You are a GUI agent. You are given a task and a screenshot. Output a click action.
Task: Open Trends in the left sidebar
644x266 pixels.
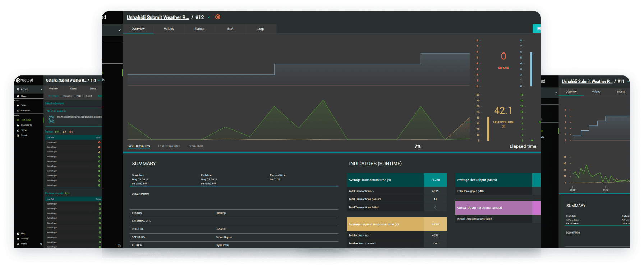click(x=18, y=130)
